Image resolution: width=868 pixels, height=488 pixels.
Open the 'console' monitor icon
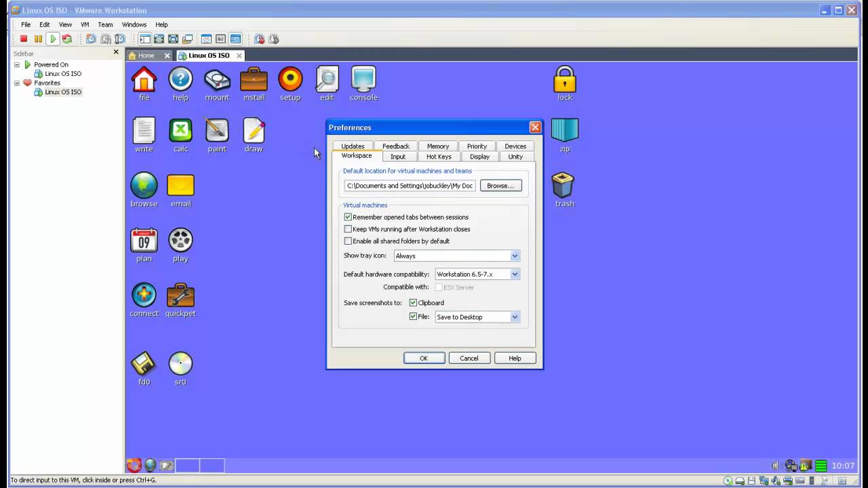363,84
